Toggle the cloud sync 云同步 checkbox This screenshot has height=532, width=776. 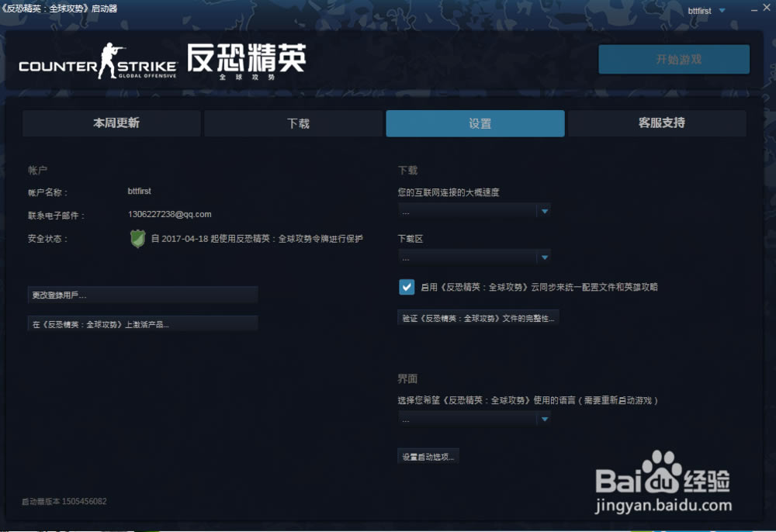(407, 287)
